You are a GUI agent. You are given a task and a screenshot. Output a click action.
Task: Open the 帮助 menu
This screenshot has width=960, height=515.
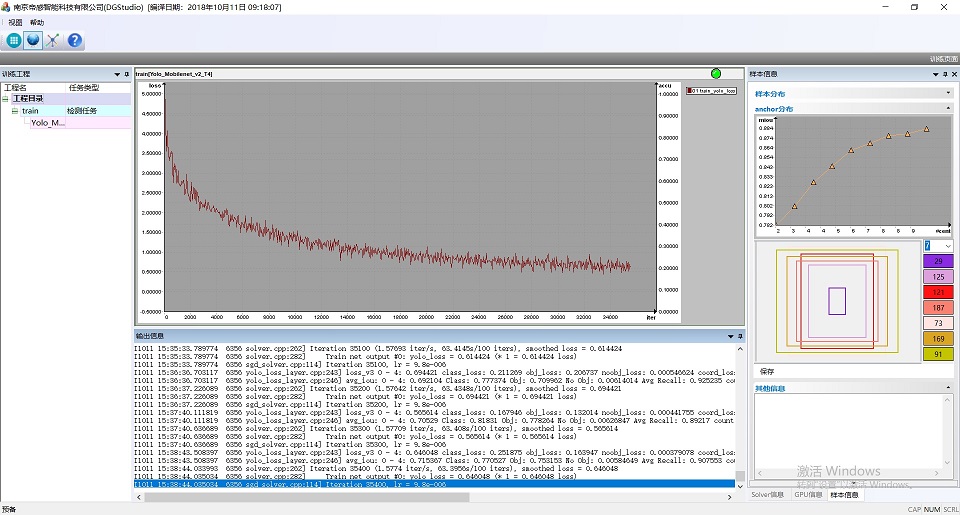coord(37,22)
